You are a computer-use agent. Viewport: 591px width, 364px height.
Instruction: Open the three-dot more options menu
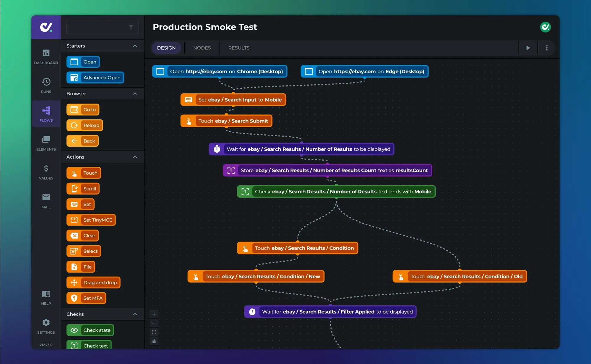(x=547, y=48)
